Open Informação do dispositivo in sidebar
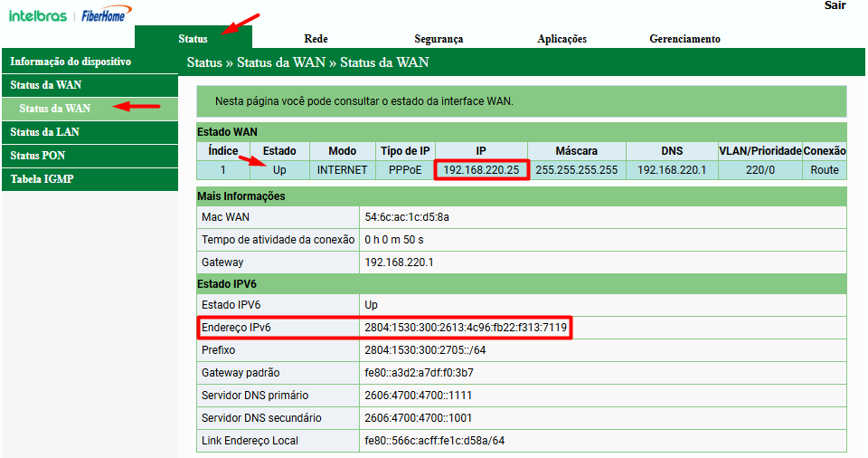Image resolution: width=868 pixels, height=458 pixels. [90, 62]
